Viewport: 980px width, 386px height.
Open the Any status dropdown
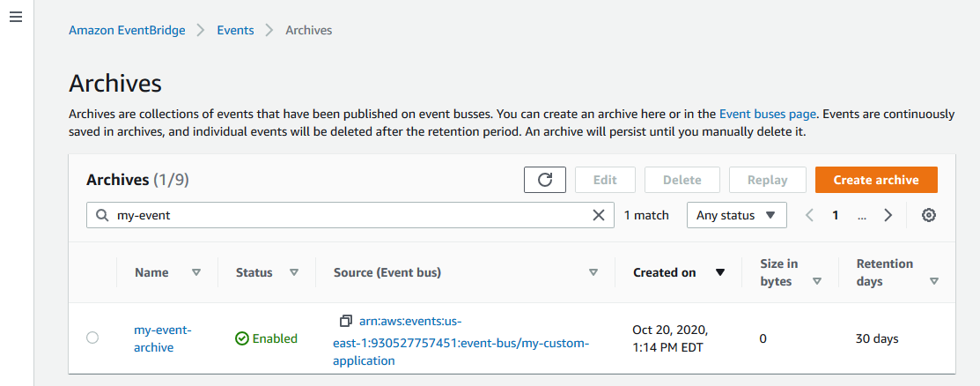(x=736, y=215)
